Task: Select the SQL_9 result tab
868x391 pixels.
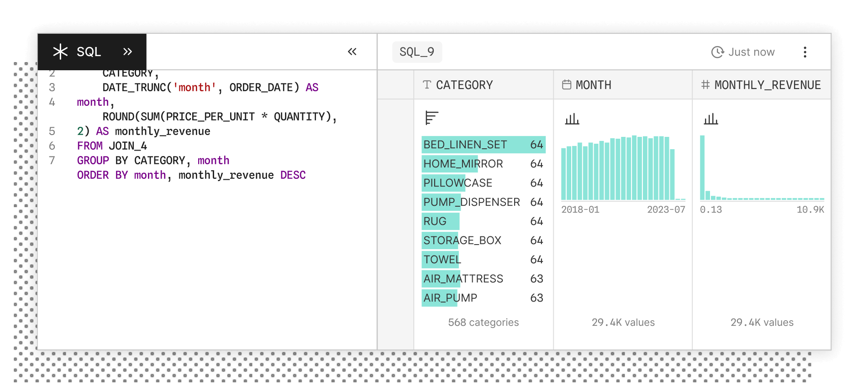Action: [416, 52]
